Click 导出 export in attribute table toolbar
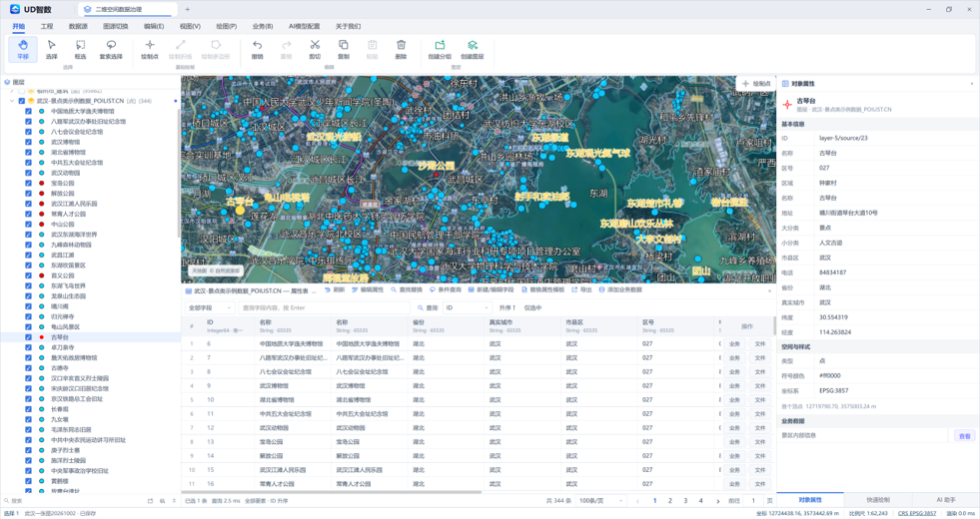 click(581, 289)
